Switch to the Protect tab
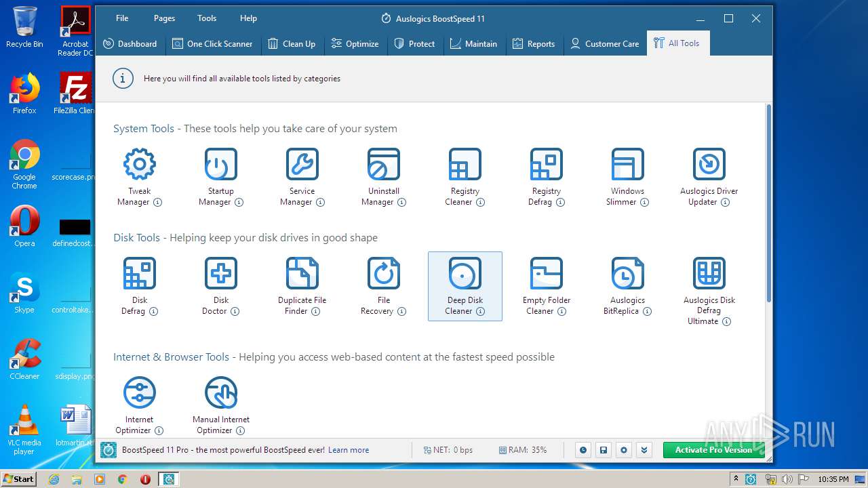The height and width of the screenshot is (488, 868). 414,43
